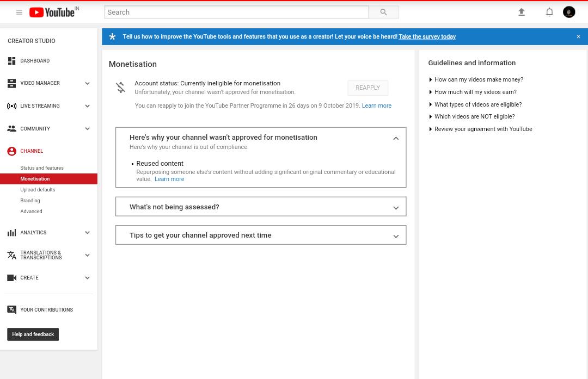The width and height of the screenshot is (588, 379).
Task: Click the star icon in the survey banner
Action: pyautogui.click(x=112, y=36)
